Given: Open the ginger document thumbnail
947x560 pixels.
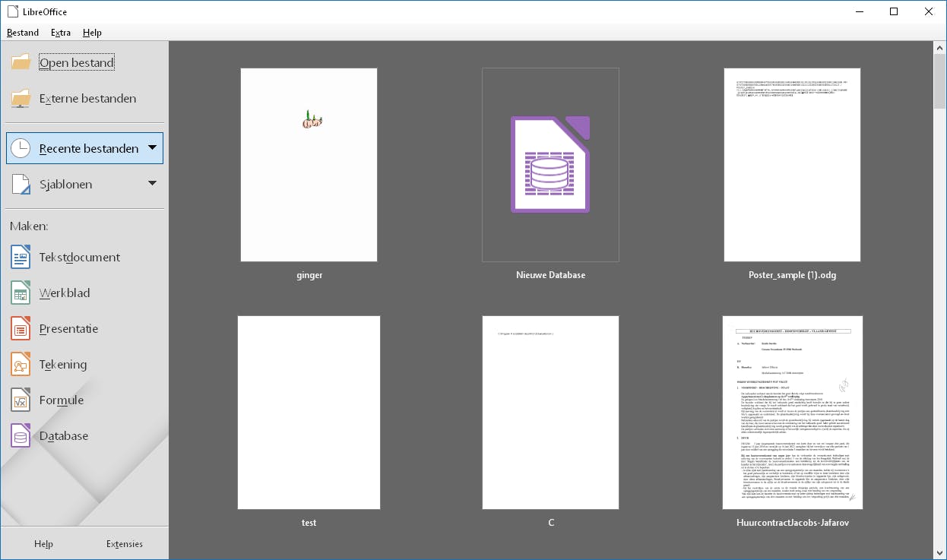Looking at the screenshot, I should point(309,165).
